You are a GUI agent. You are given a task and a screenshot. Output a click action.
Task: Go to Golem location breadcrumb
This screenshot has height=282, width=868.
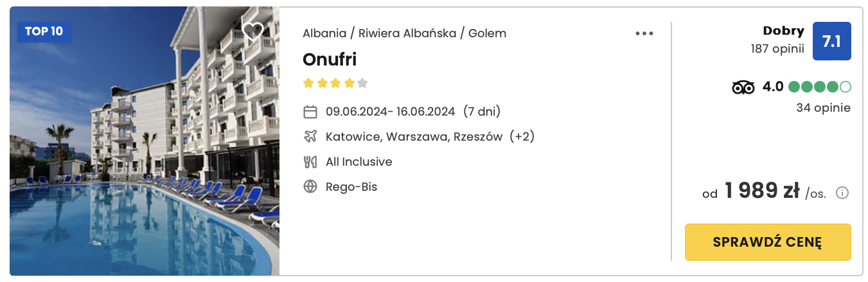pos(487,33)
